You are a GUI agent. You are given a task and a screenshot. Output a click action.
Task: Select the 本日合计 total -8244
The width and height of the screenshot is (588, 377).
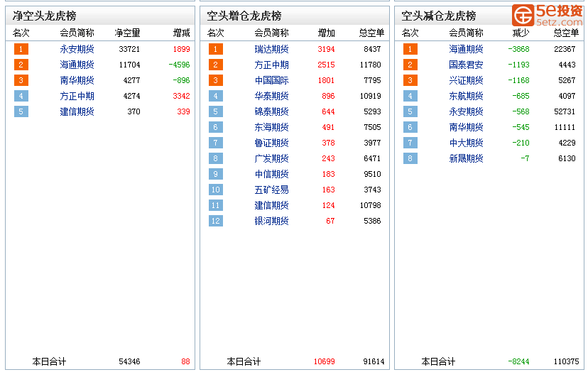pos(518,361)
